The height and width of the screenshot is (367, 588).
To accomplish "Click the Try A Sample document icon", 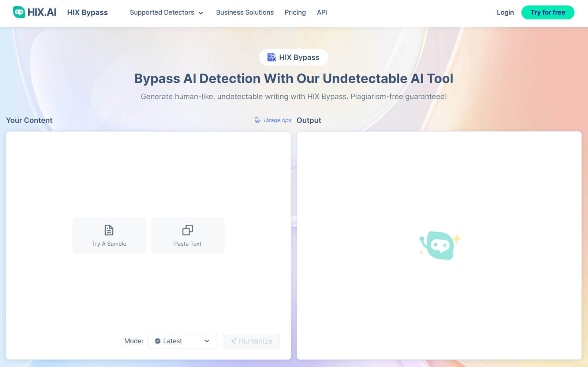I will [109, 230].
